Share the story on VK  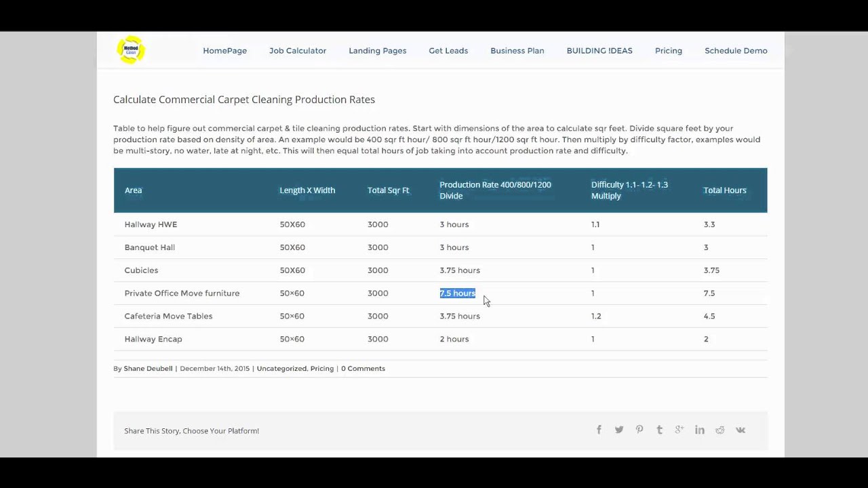point(741,430)
